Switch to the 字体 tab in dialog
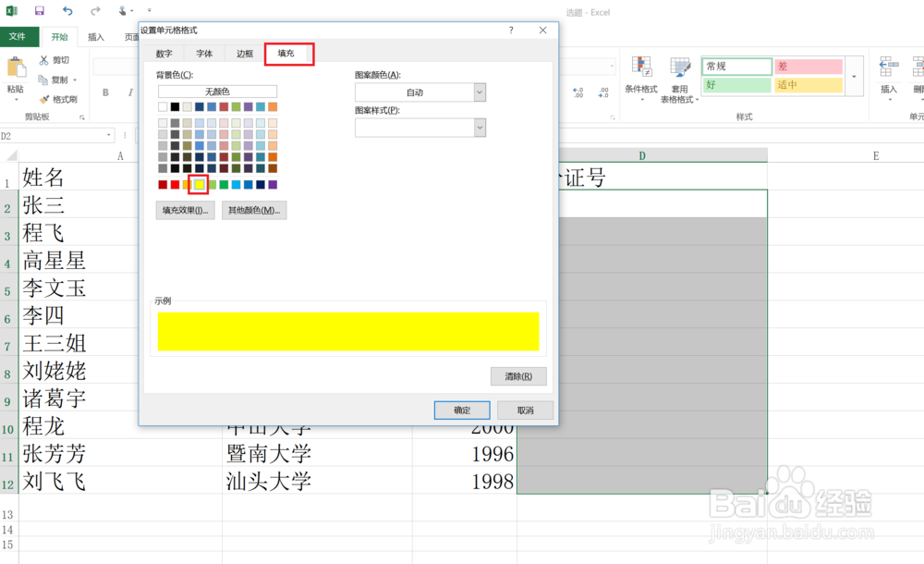Viewport: 924px width, 564px height. [x=203, y=54]
